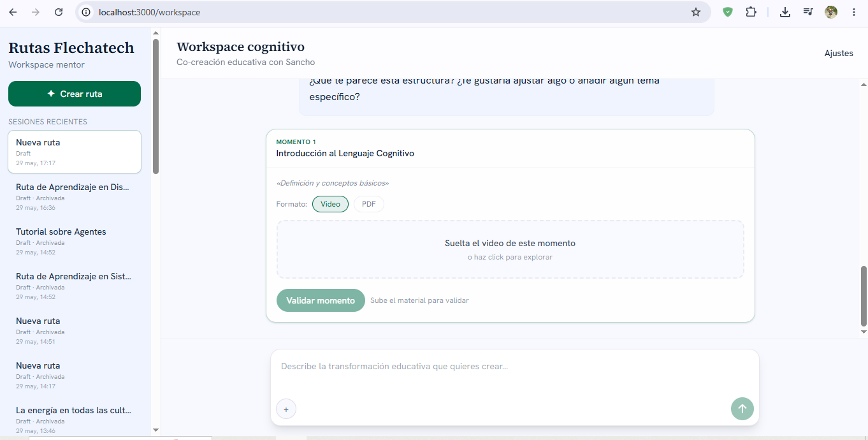View site information icon in address bar
Viewport: 868px width, 440px height.
(87, 12)
